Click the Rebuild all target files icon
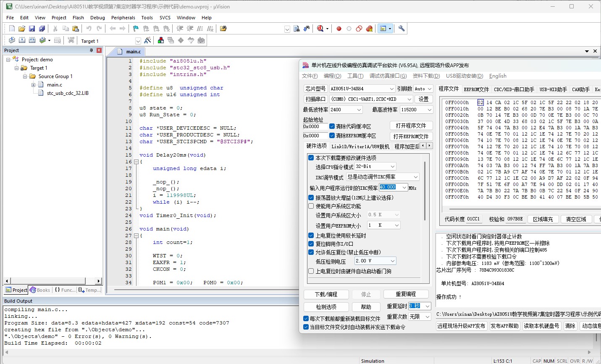 [32, 40]
